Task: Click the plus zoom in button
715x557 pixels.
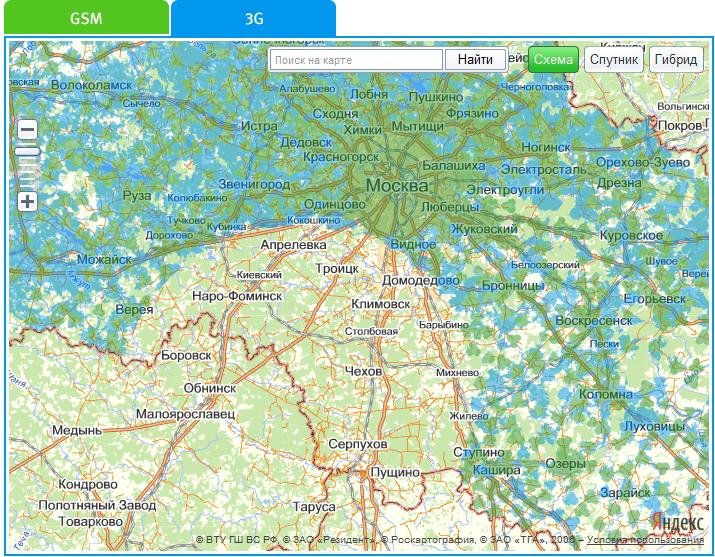Action: point(27,202)
